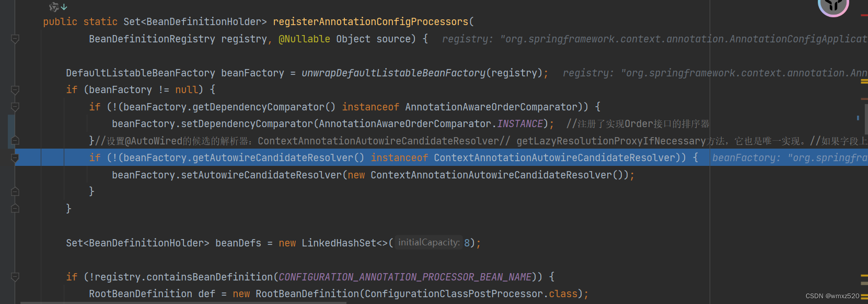Click the INSTANCE constant of AnnotationAwareOrderComparator
Image resolution: width=868 pixels, height=304 pixels.
coord(520,123)
